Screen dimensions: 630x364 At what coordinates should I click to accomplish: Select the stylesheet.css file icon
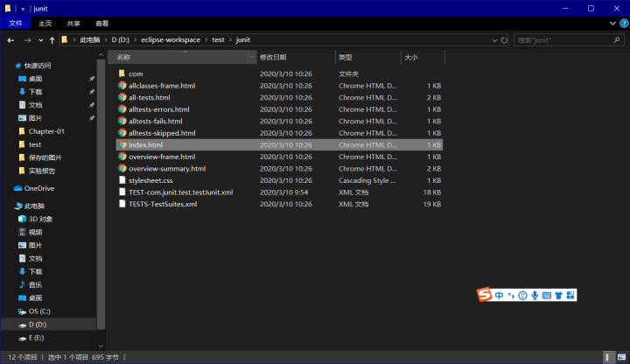pos(122,180)
